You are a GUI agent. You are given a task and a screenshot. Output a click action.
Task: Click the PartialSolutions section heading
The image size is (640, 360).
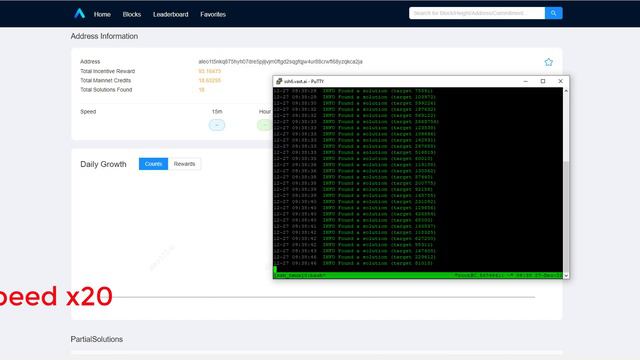click(97, 339)
